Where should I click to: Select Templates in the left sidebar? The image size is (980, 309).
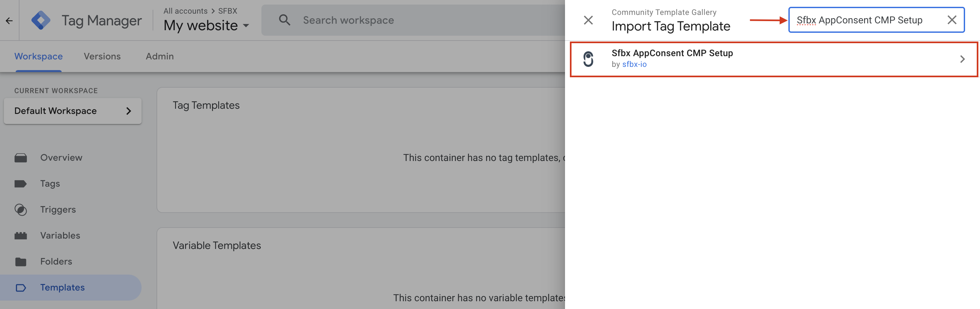(x=62, y=288)
